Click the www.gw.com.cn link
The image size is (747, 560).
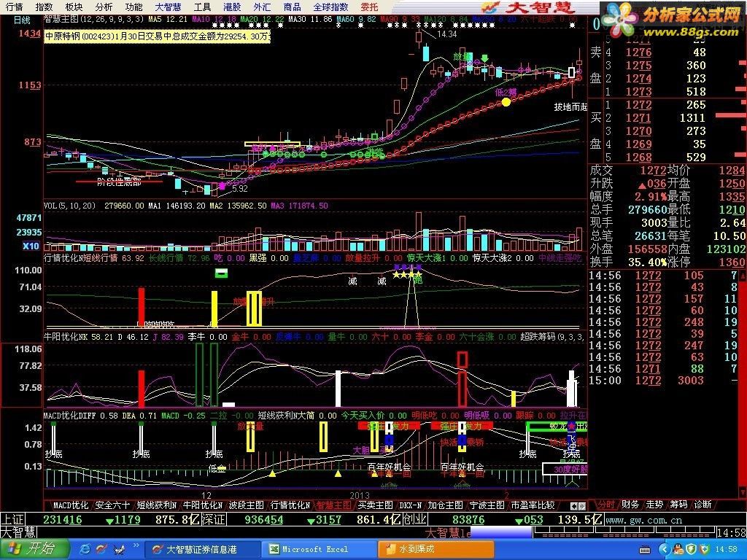click(x=643, y=521)
